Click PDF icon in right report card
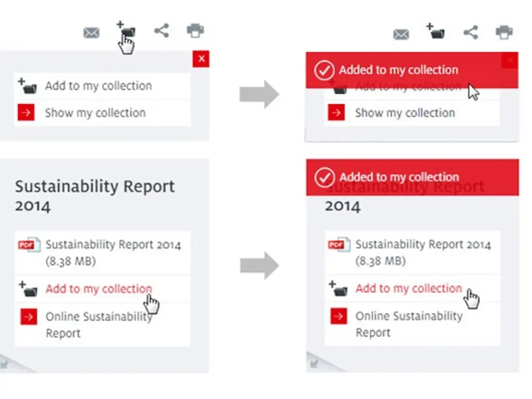Viewport: 532px width, 399px height. 339,244
